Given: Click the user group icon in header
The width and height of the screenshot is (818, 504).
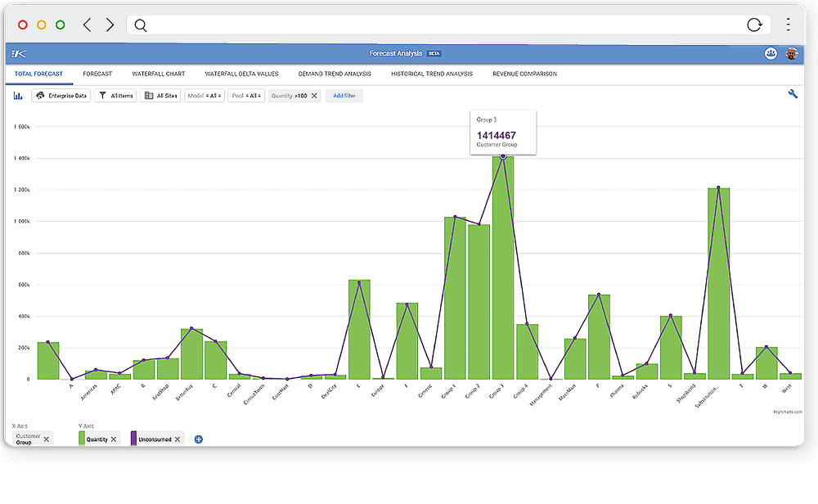Looking at the screenshot, I should tap(771, 53).
